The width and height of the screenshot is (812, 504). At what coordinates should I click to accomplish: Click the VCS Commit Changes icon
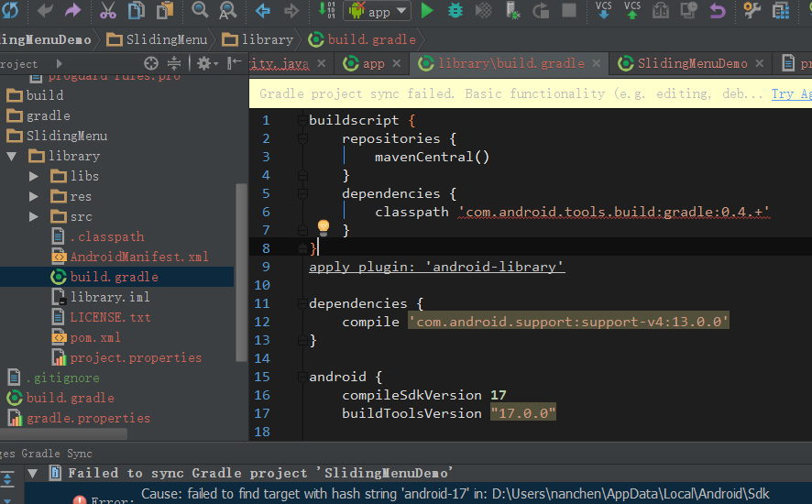[x=631, y=10]
